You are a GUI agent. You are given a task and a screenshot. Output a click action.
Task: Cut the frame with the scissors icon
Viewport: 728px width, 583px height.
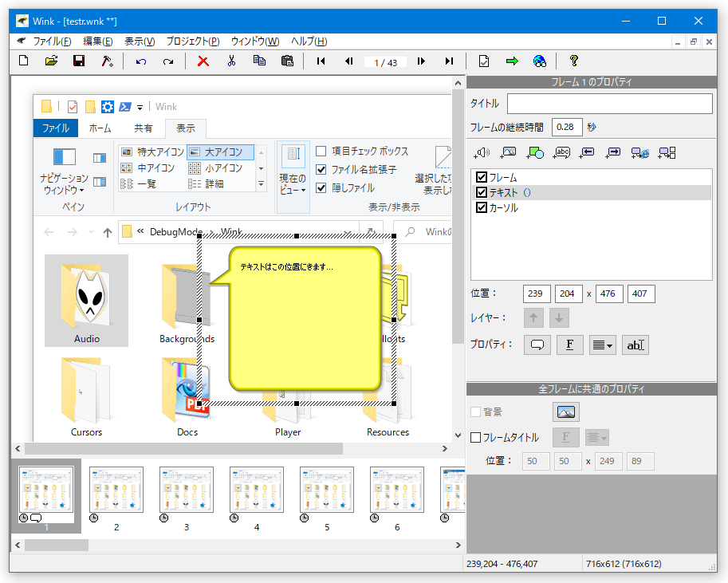(231, 61)
